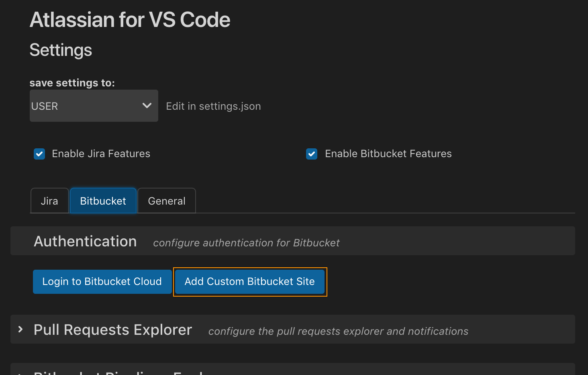Image resolution: width=588 pixels, height=375 pixels.
Task: Disable the Enable Bitbucket Features checkbox
Action: click(x=312, y=154)
